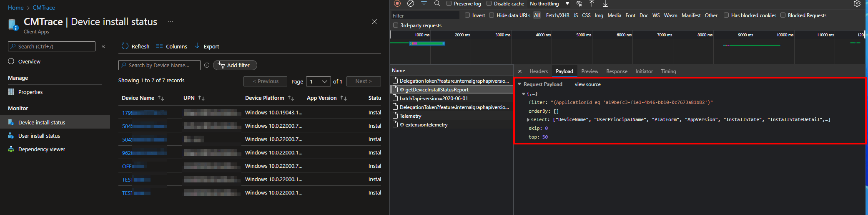
Task: Sort by Device Platform column arrows
Action: click(x=291, y=98)
